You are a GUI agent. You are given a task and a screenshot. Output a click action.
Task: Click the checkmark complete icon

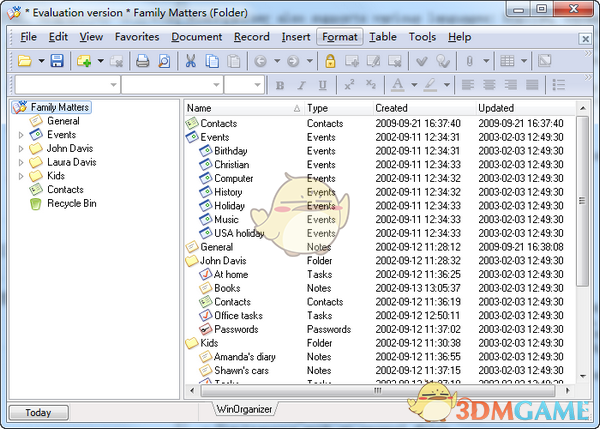[421, 61]
